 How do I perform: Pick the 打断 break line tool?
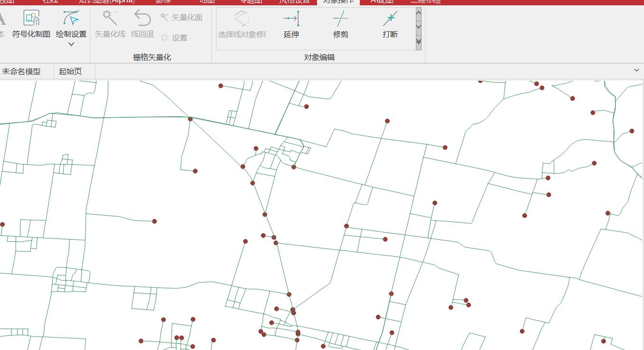(x=390, y=25)
